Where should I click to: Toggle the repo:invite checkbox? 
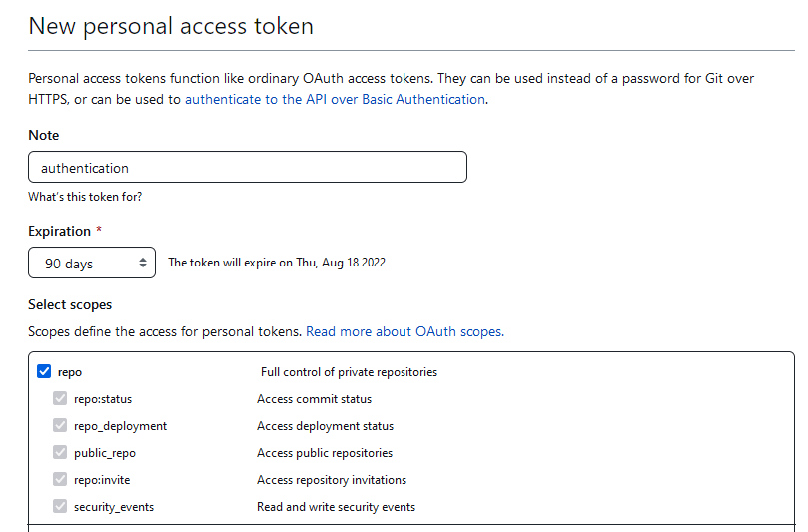tap(60, 479)
